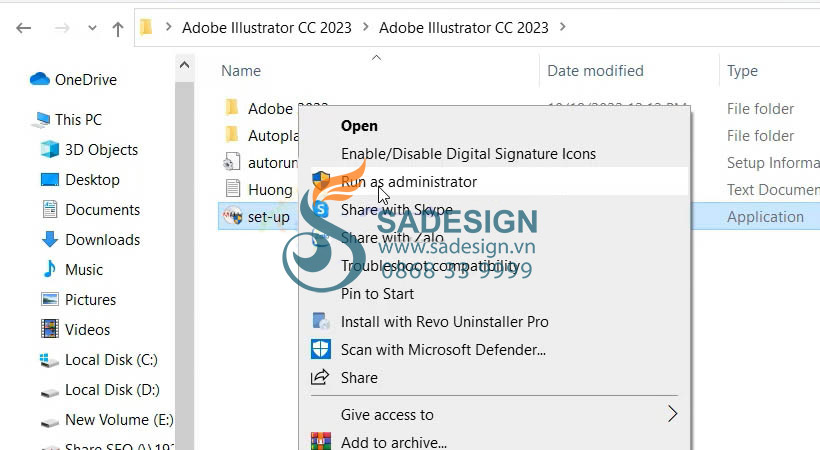Choose Pin to Start

pos(377,294)
